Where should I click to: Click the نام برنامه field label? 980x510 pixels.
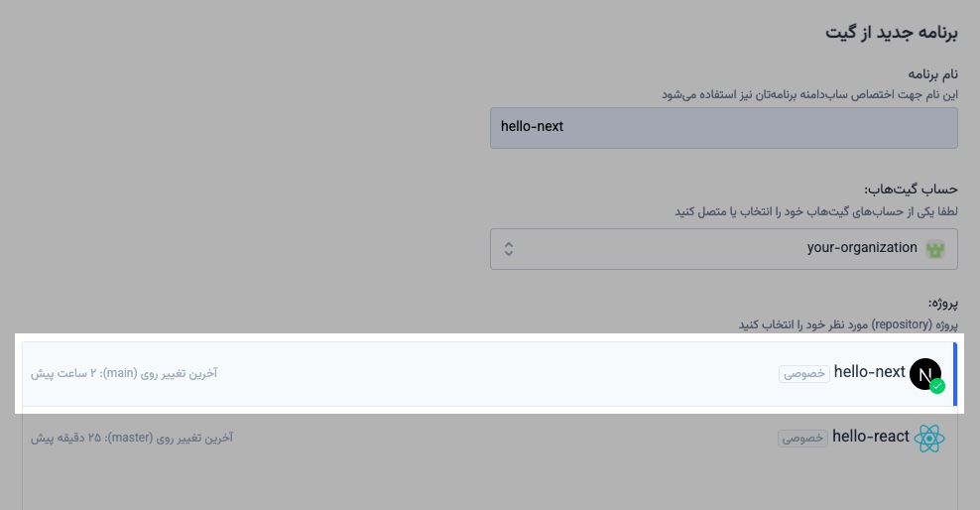tap(934, 74)
